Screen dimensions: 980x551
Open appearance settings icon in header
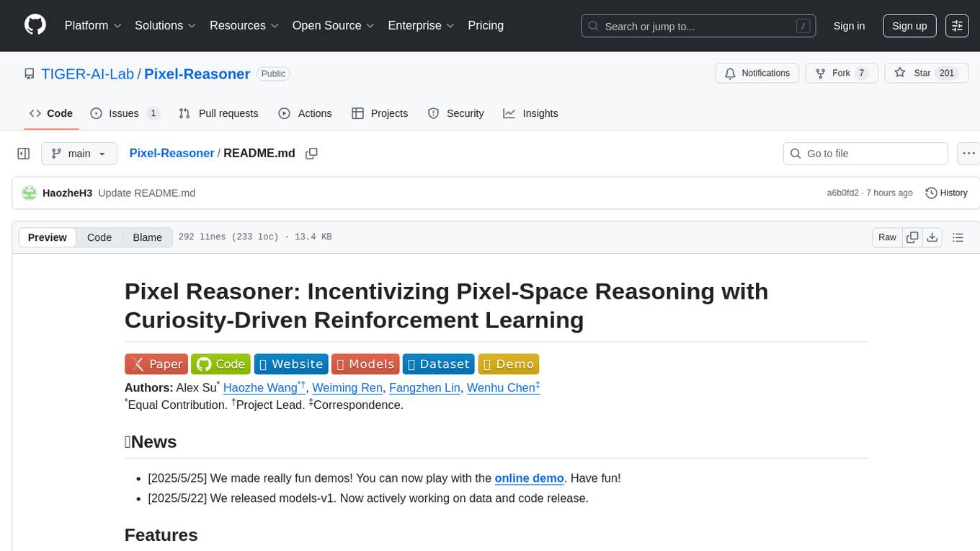point(957,26)
